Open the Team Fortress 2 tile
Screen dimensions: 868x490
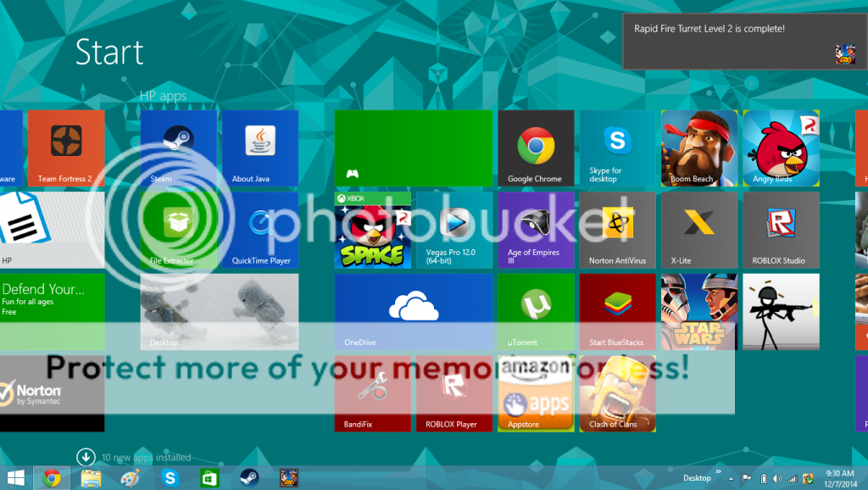pos(65,148)
